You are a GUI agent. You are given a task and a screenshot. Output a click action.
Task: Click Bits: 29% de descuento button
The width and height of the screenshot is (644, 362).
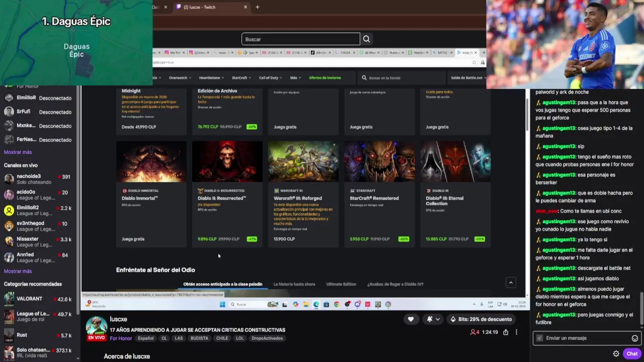coord(481,319)
